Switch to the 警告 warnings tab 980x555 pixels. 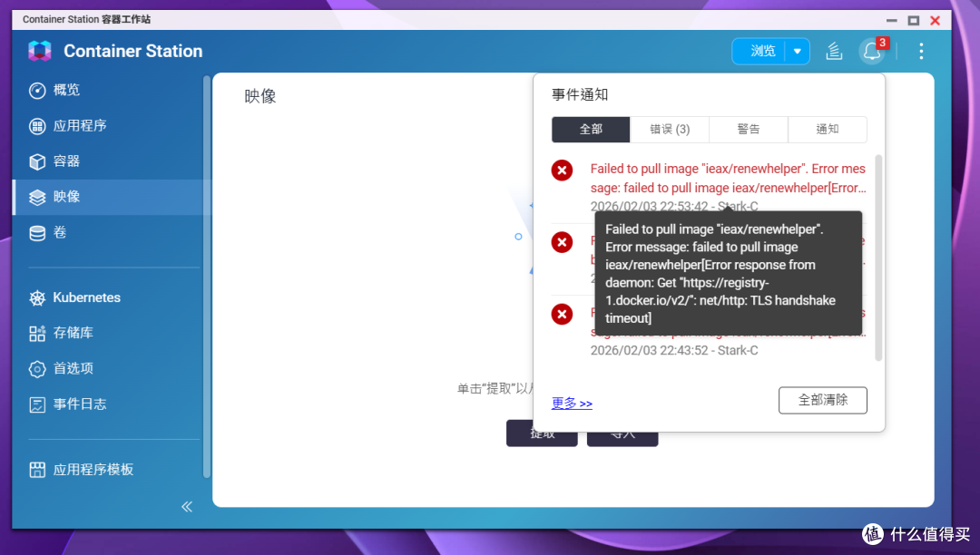748,130
